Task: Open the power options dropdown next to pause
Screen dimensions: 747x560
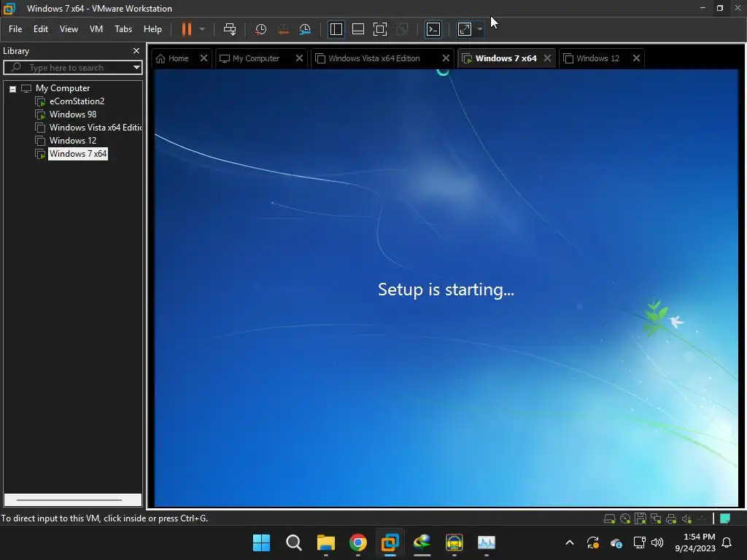Action: [202, 29]
